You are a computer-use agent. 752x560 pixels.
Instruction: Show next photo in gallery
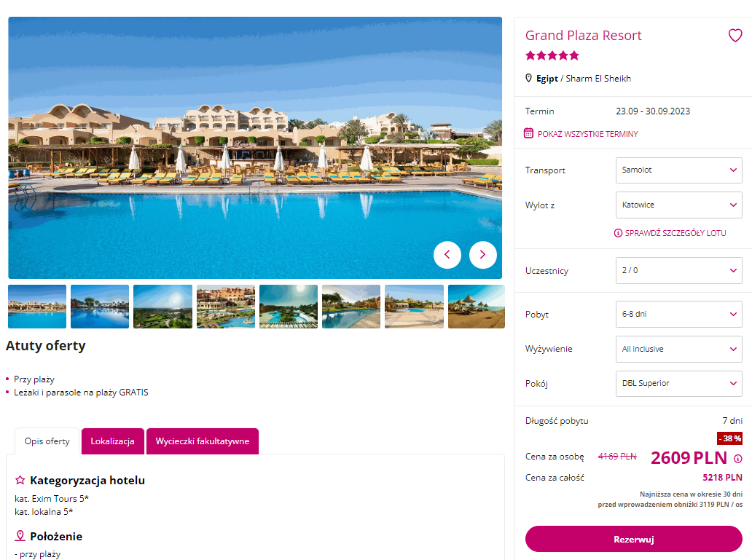coord(482,255)
